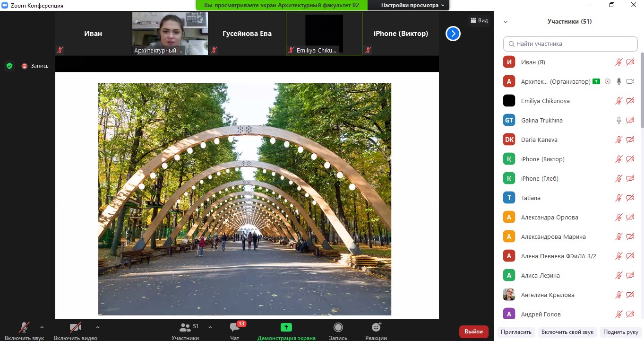
Task: Click the green encryption shield icon
Action: tap(9, 66)
